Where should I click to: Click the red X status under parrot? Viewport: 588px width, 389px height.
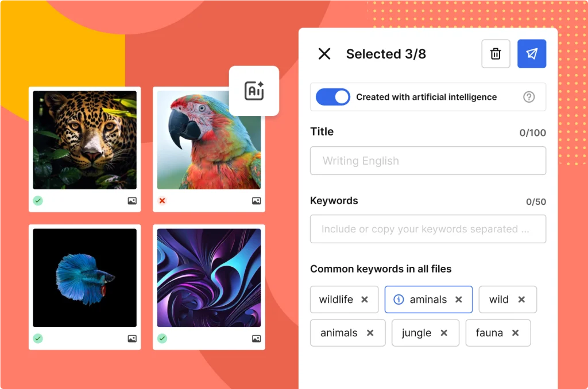[x=162, y=201]
